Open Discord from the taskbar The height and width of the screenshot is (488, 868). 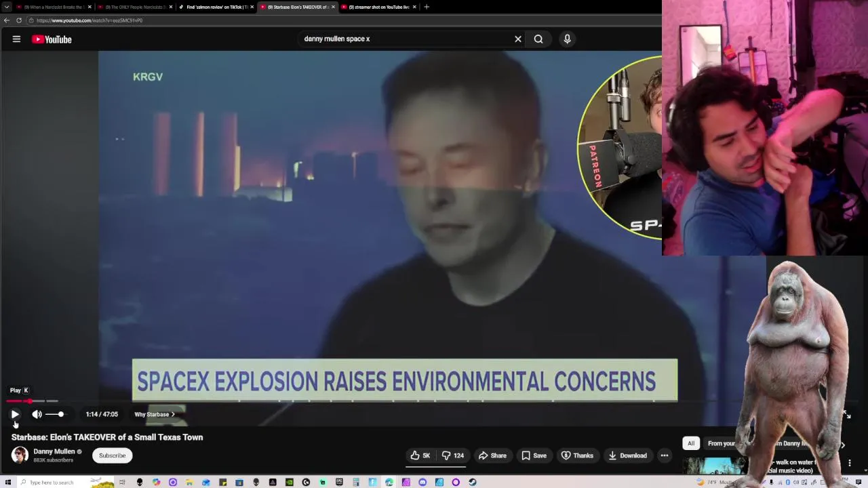coord(422,483)
